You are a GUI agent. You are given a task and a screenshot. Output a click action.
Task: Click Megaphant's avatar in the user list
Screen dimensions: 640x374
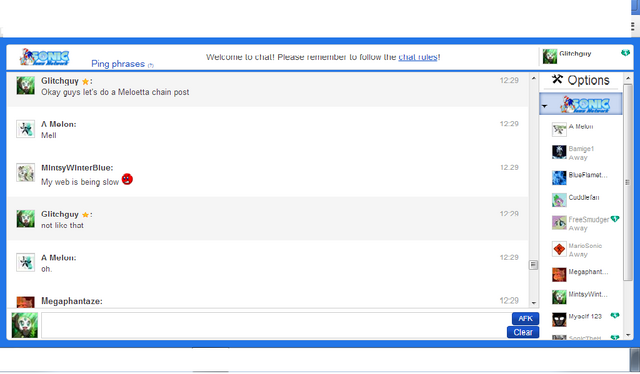[x=559, y=274]
